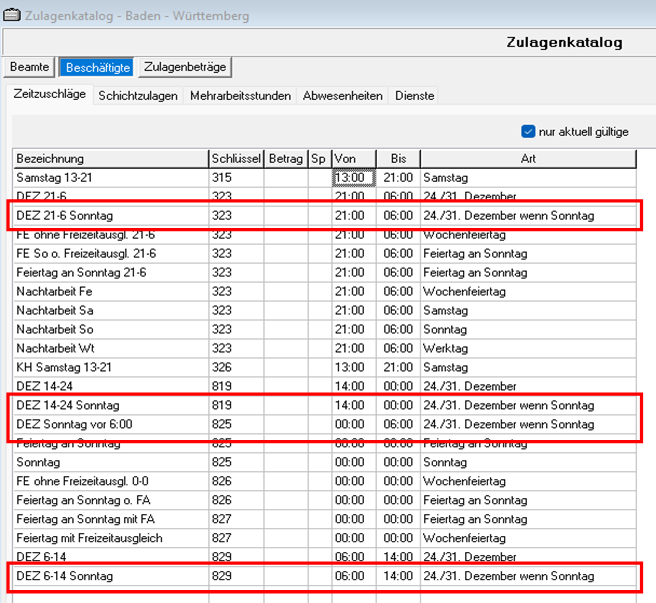Click the Von time field showing 13:00
Image resolution: width=656 pixels, height=603 pixels.
(352, 177)
